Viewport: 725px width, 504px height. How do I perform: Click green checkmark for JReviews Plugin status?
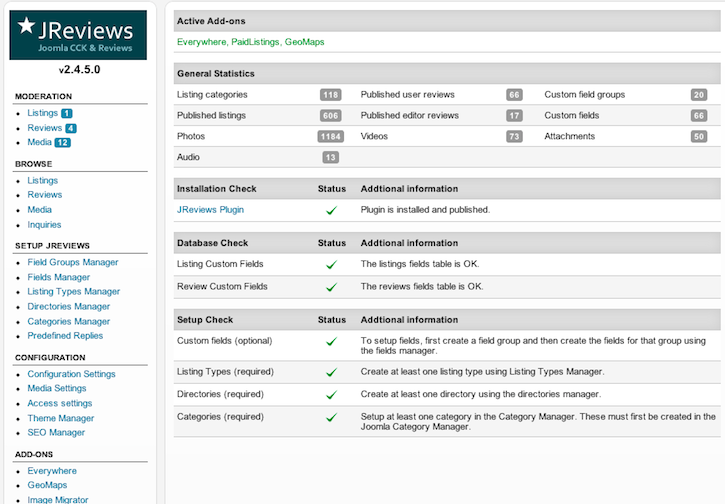click(331, 210)
